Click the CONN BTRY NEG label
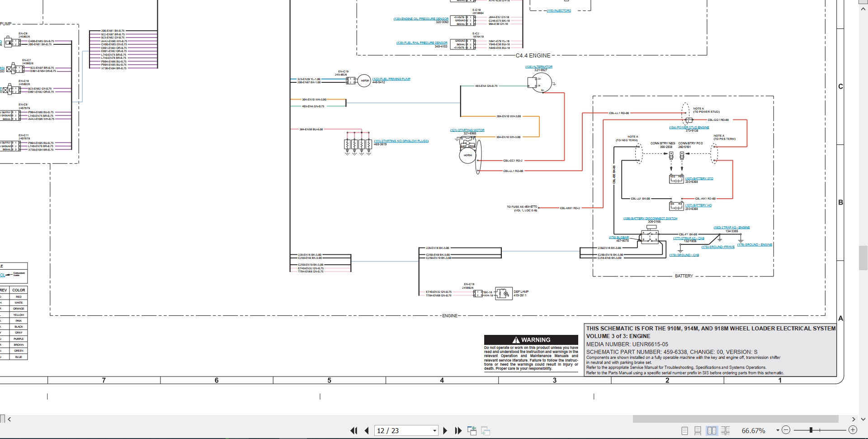Screen dimensions: 868x439 [662, 143]
